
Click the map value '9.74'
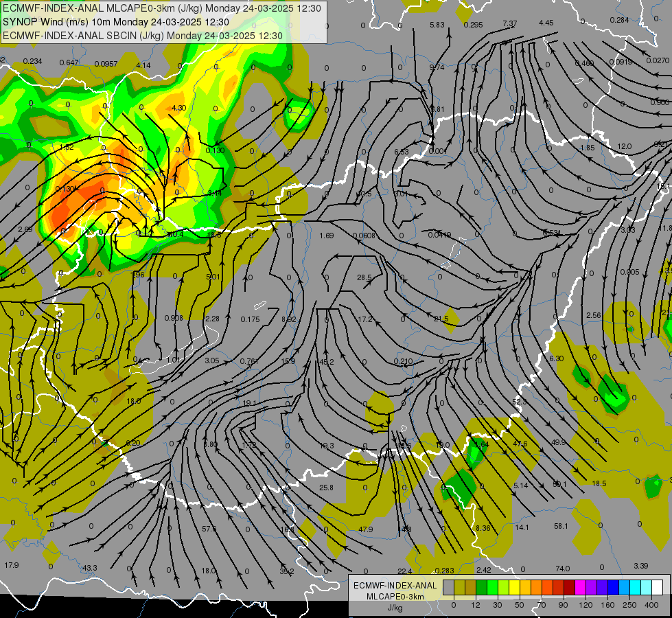(437, 67)
